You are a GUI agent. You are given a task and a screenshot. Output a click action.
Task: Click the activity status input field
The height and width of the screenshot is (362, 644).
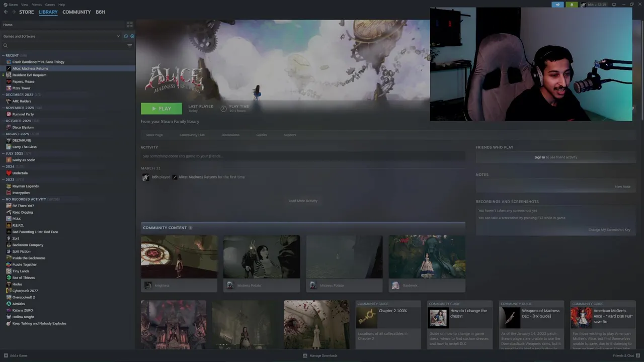click(x=303, y=156)
